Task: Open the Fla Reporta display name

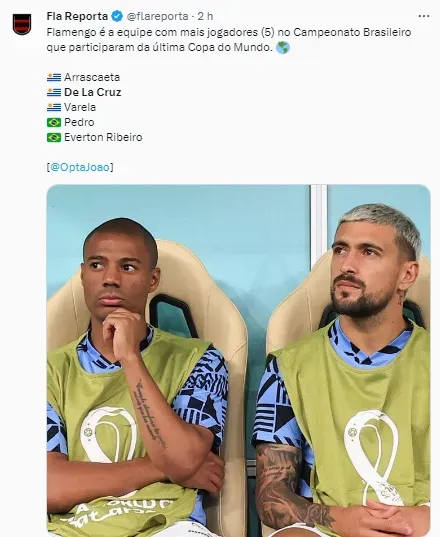Action: 77,16
